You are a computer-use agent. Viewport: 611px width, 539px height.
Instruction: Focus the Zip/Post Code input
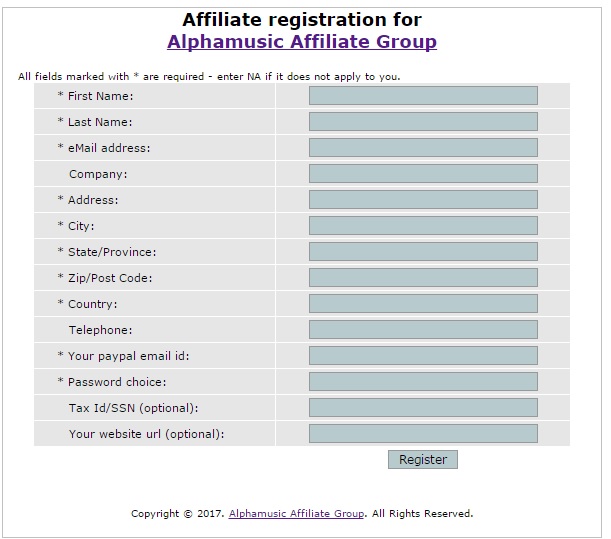click(x=423, y=277)
